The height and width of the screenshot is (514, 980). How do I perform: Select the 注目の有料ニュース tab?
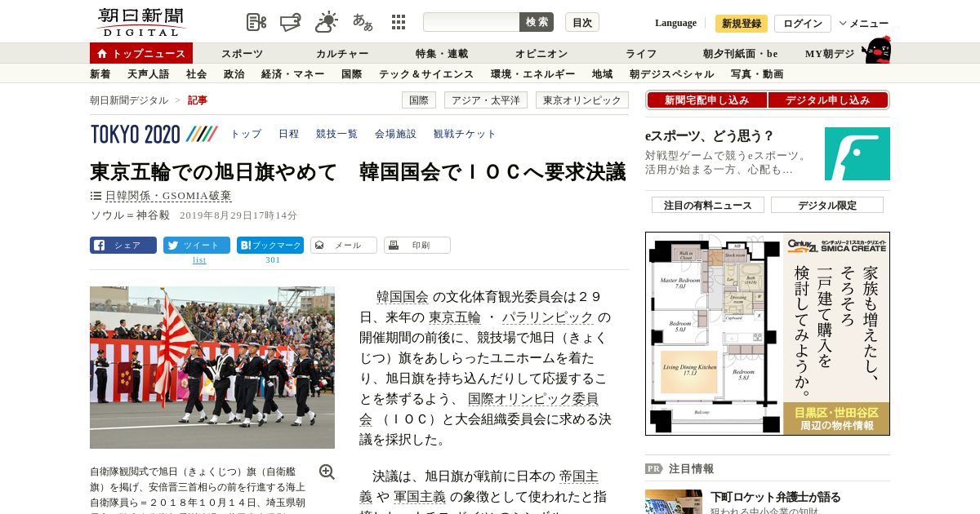point(708,205)
